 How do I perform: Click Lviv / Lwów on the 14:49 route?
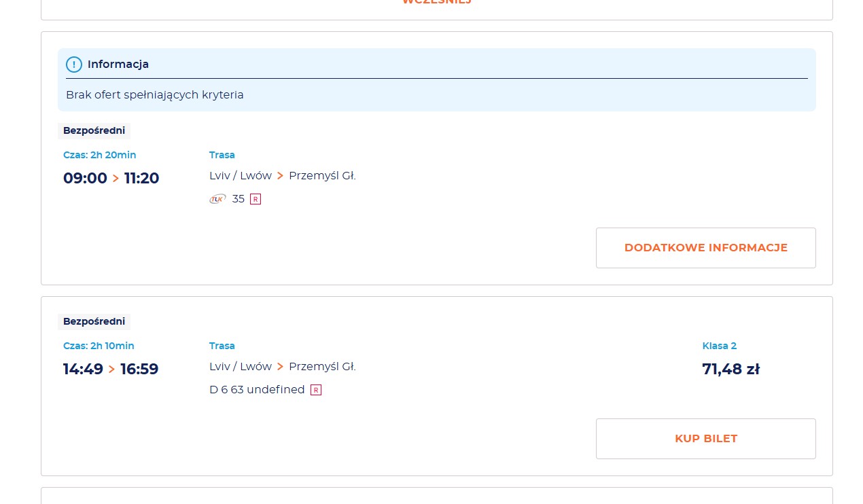(241, 367)
